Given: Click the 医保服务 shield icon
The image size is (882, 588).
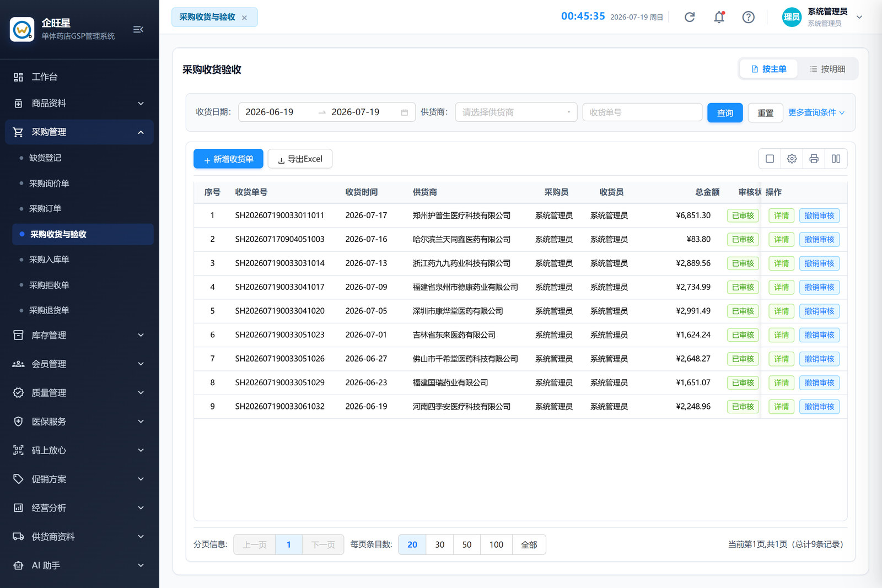Looking at the screenshot, I should point(18,422).
